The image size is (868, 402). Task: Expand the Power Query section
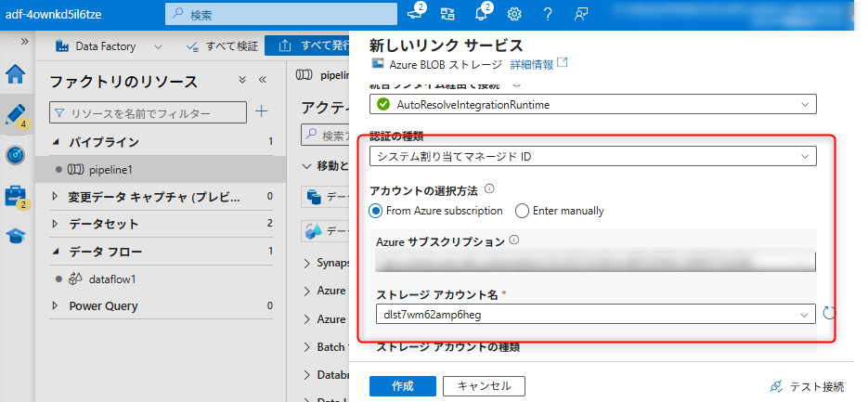pos(54,305)
